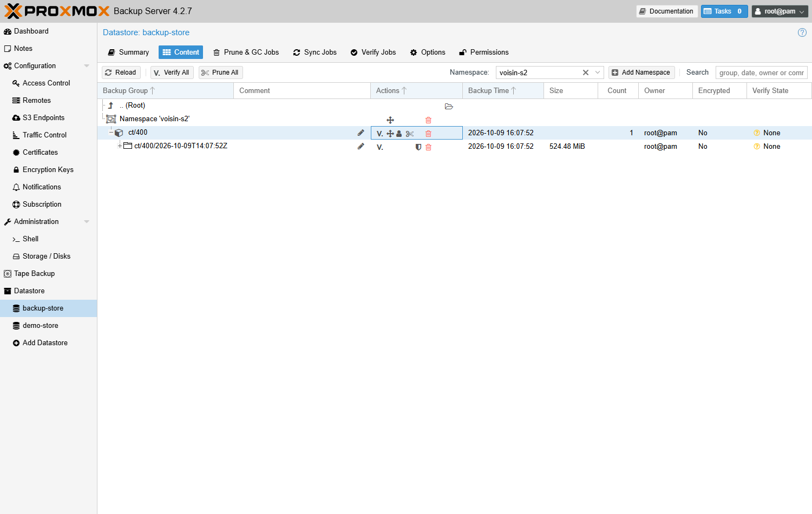Open Notes in the sidebar
Viewport: 812px width, 514px height.
click(x=48, y=49)
